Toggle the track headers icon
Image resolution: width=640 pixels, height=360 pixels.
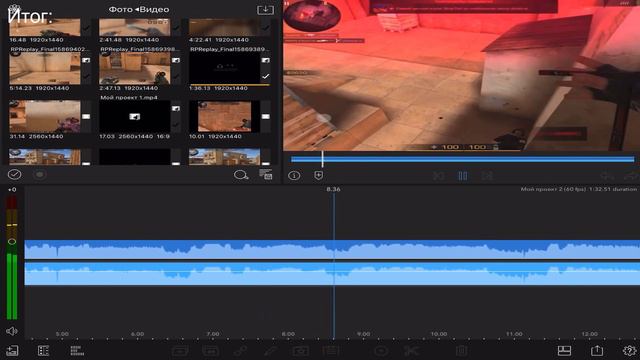(x=43, y=351)
